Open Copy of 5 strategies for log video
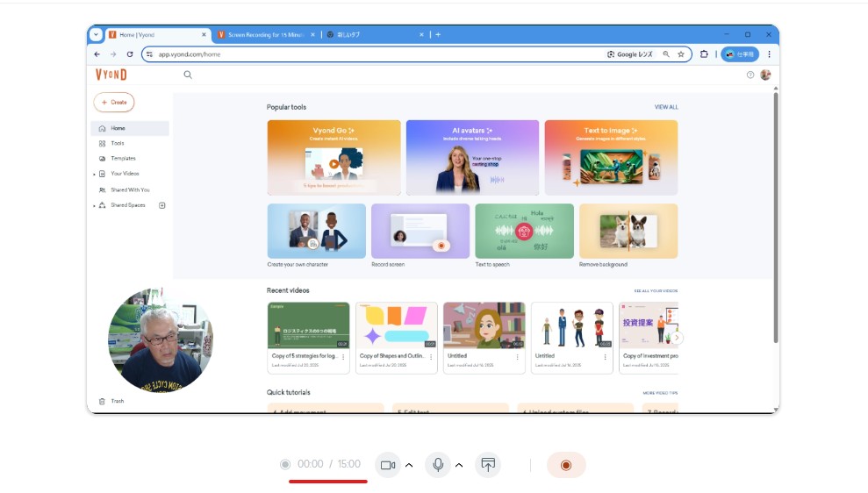This screenshot has height=493, width=868. [308, 338]
